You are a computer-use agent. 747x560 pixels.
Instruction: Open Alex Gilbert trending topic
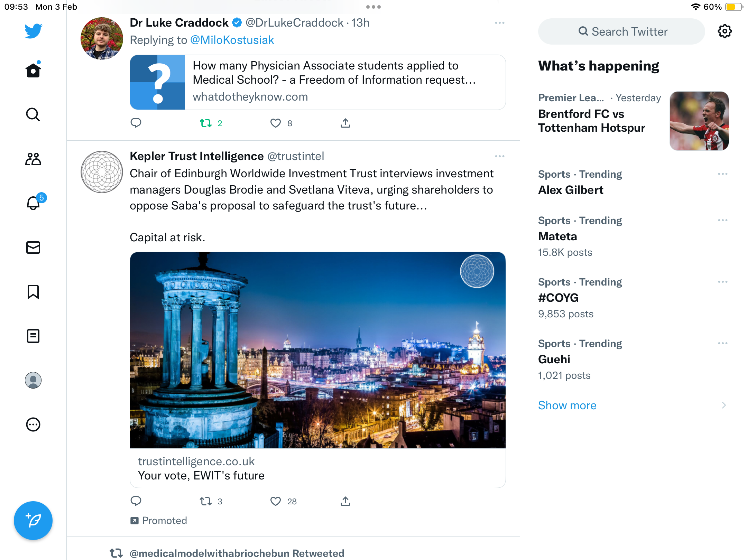571,190
